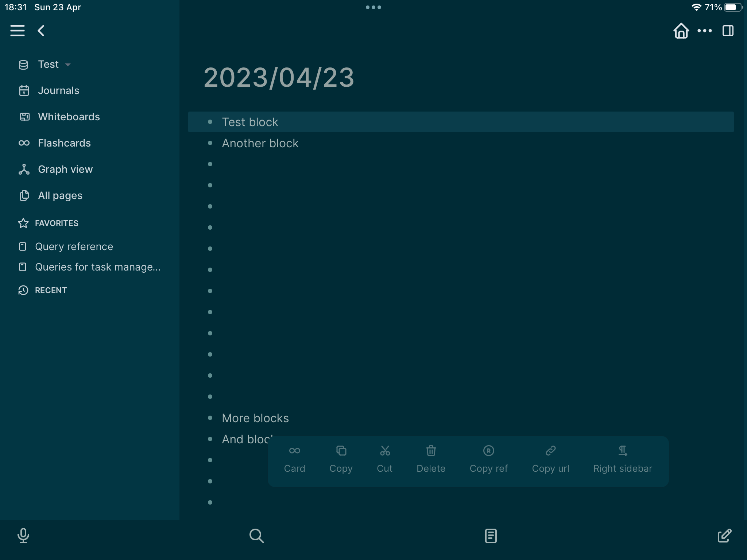The image size is (747, 560).
Task: Open the page options ellipsis menu
Action: [x=704, y=31]
